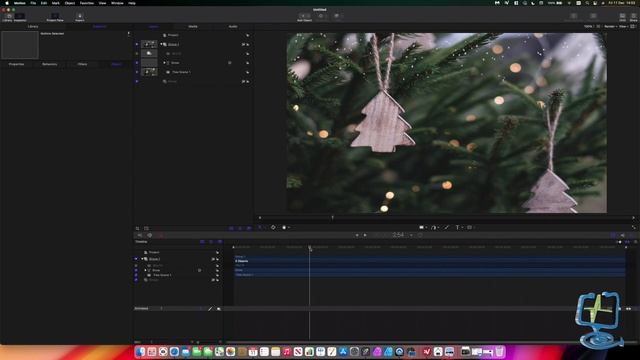
Task: Toggle visibility checkbox for Snow layer
Action: coord(137,63)
